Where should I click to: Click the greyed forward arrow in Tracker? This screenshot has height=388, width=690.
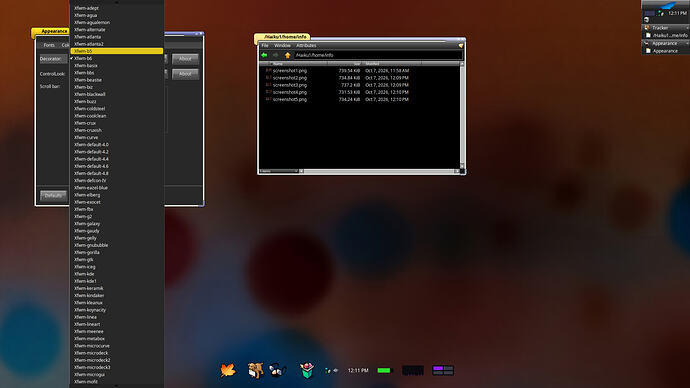click(x=275, y=55)
